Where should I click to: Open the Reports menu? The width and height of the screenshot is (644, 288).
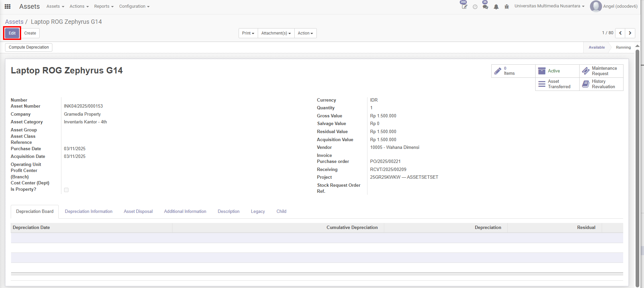click(x=104, y=6)
